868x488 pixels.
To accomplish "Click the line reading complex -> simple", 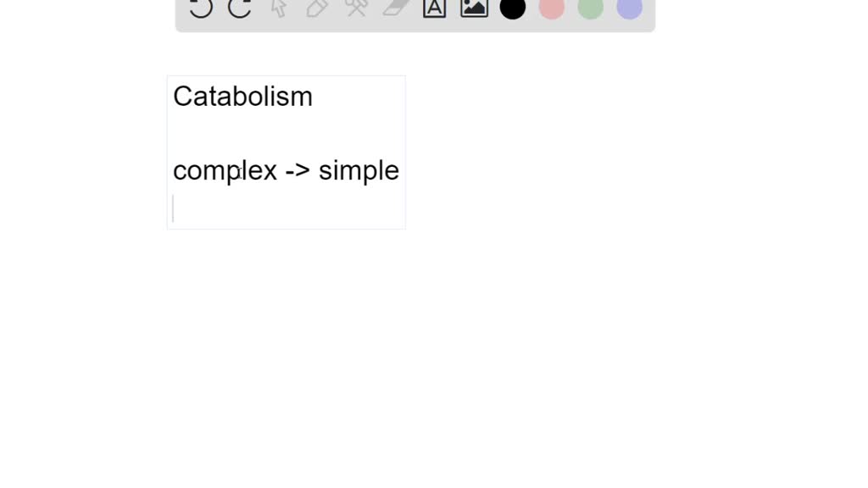I will click(x=286, y=170).
